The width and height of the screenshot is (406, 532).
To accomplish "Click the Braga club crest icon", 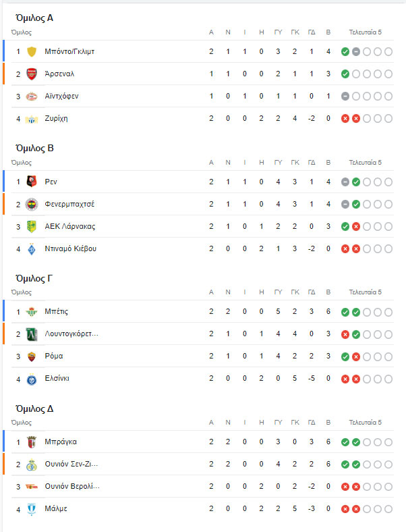I will (x=31, y=442).
